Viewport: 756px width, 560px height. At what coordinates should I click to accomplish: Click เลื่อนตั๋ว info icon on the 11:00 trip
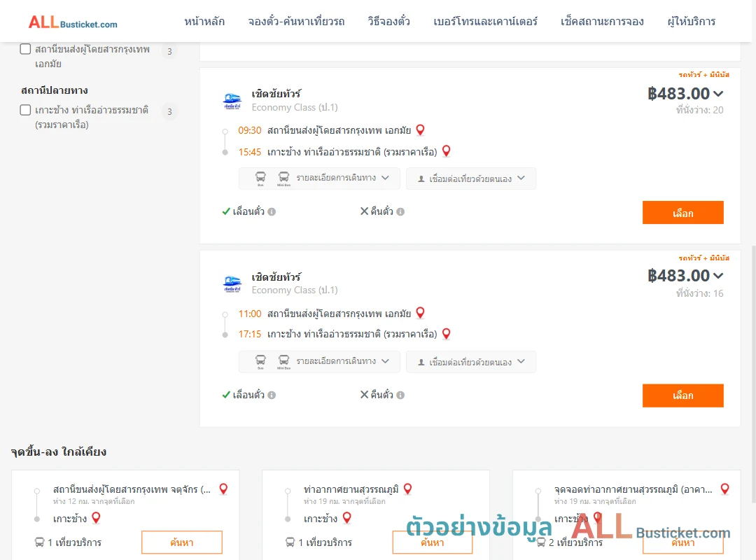[272, 395]
